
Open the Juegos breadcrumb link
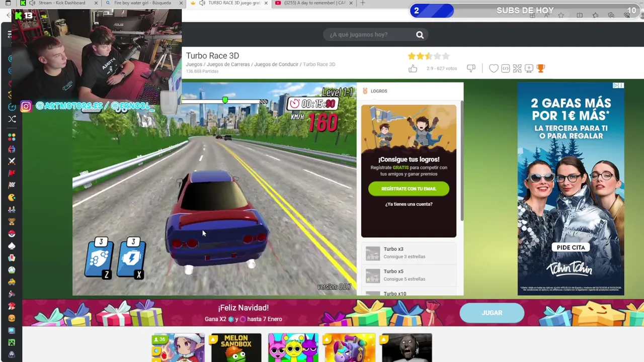coord(194,64)
